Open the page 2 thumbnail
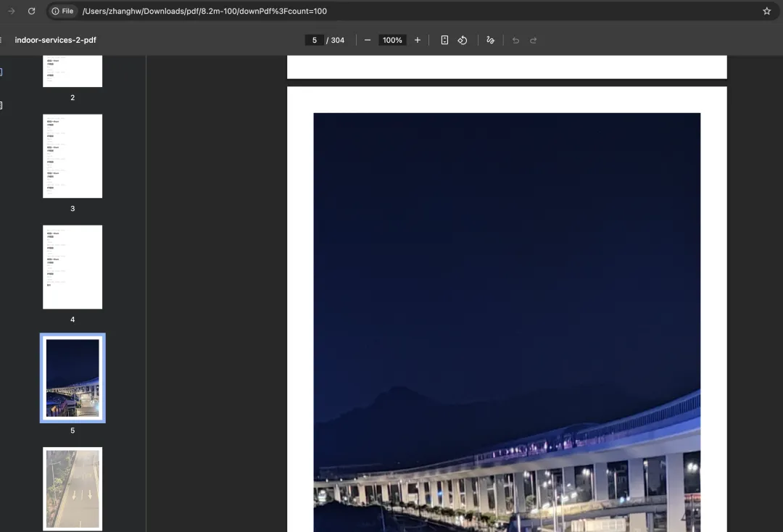 72,71
